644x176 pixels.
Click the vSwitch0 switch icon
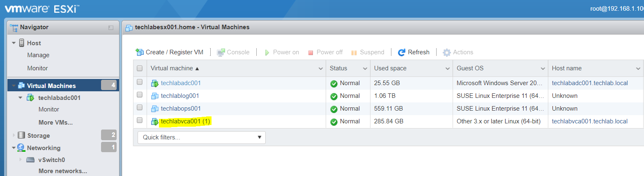pyautogui.click(x=30, y=160)
